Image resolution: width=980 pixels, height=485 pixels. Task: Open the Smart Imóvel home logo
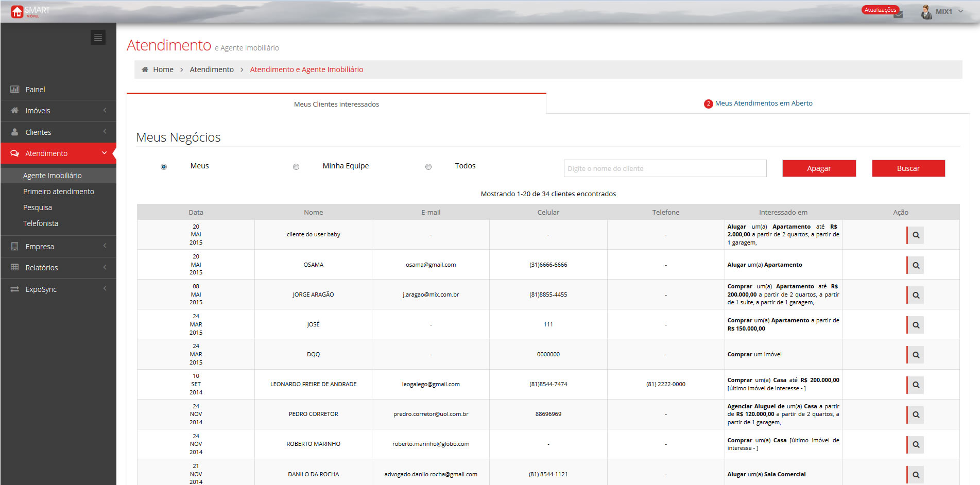(x=30, y=11)
